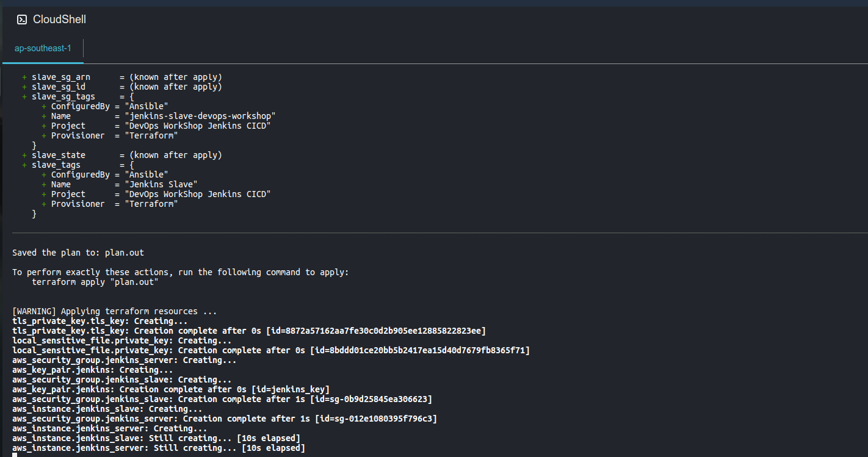868x457 pixels.
Task: Click 'aws_security_group.jenkins_slave: Creating...' line
Action: [122, 380]
